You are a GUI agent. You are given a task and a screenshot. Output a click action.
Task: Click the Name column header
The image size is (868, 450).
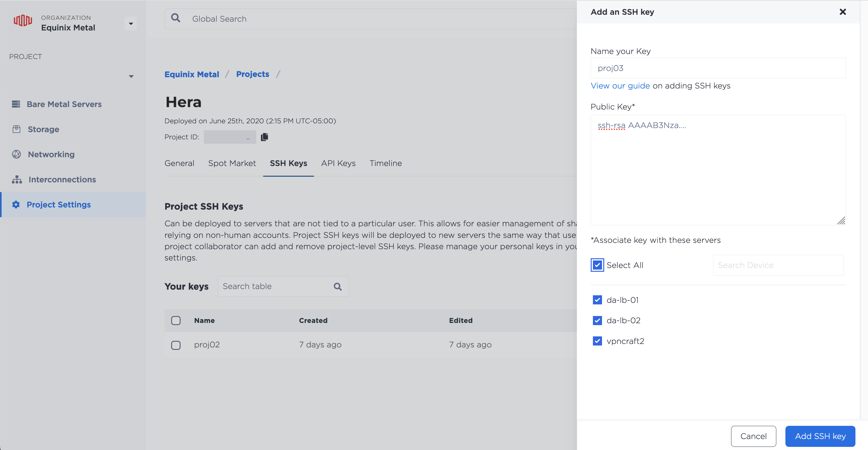pos(204,320)
